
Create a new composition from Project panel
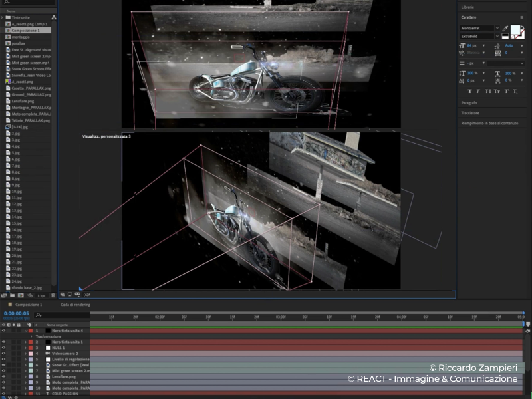(x=21, y=295)
